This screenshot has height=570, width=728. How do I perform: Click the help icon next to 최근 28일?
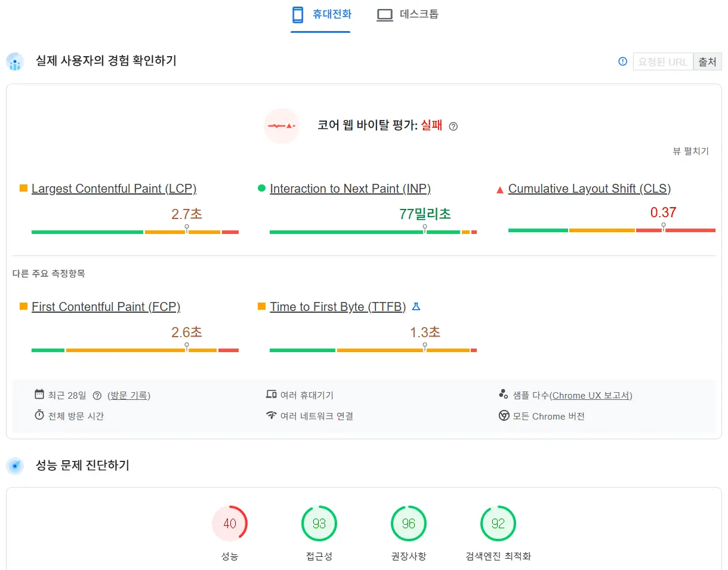pos(97,395)
